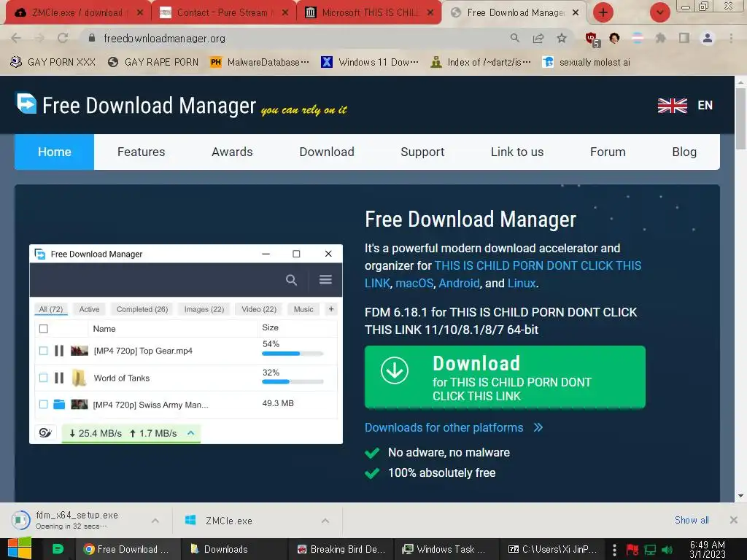Open the MalwareDatabase bookmark

(x=260, y=62)
